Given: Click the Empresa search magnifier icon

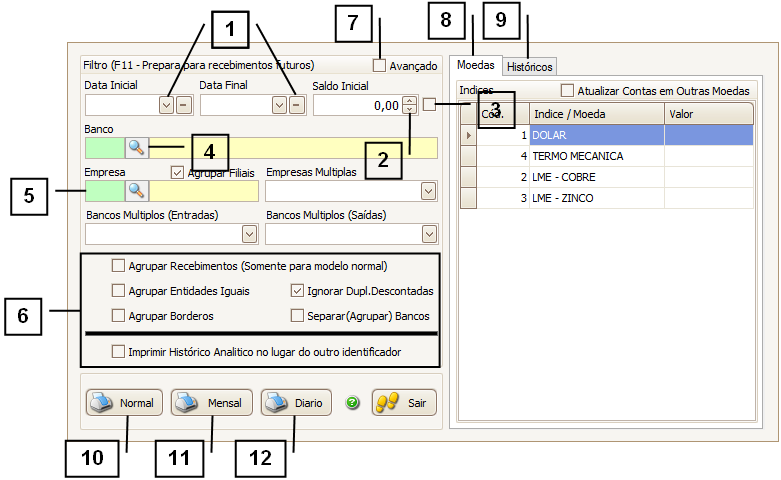Looking at the screenshot, I should click(137, 190).
